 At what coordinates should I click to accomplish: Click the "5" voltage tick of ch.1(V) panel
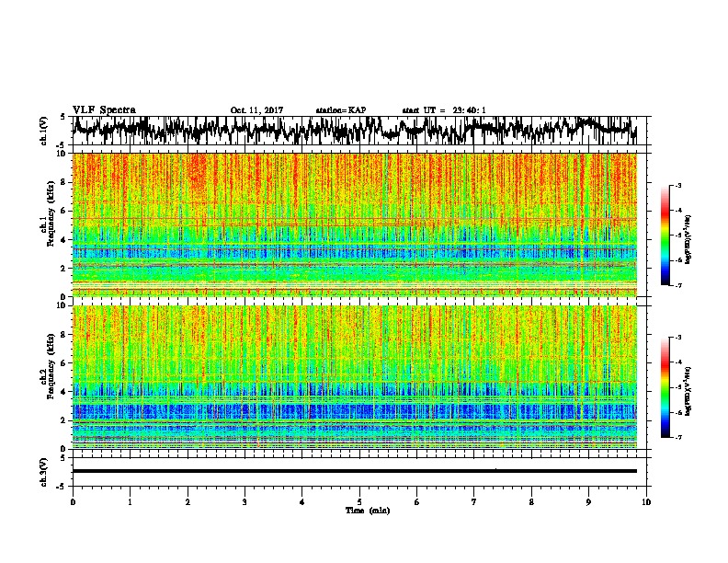click(63, 117)
